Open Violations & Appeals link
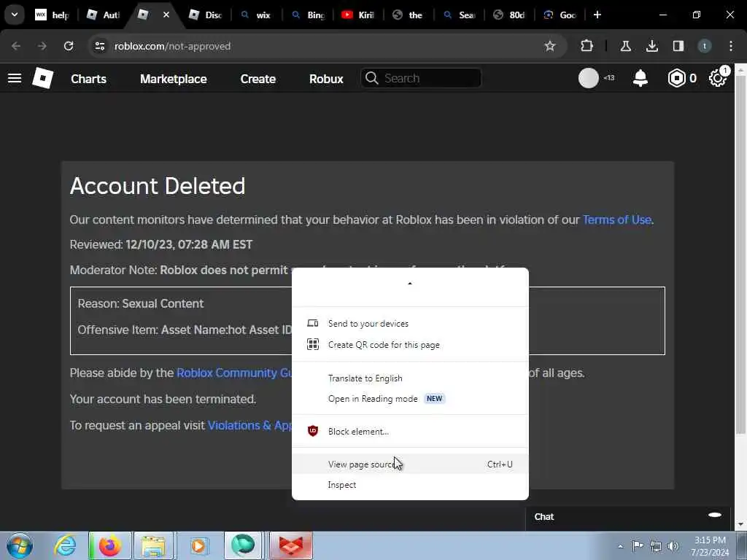 click(x=249, y=425)
